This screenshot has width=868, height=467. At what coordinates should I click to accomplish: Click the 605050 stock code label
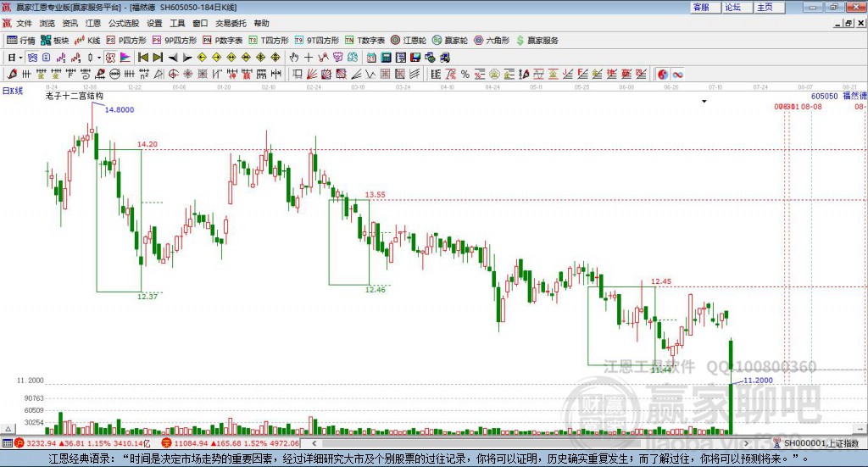point(824,96)
